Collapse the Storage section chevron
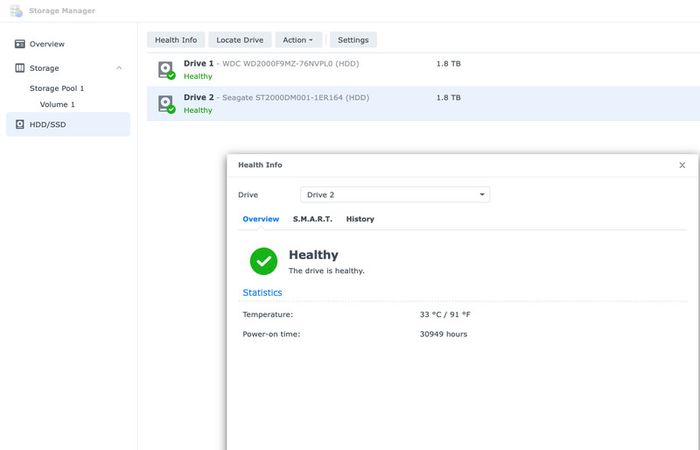Viewport: 700px width, 450px height. point(119,68)
